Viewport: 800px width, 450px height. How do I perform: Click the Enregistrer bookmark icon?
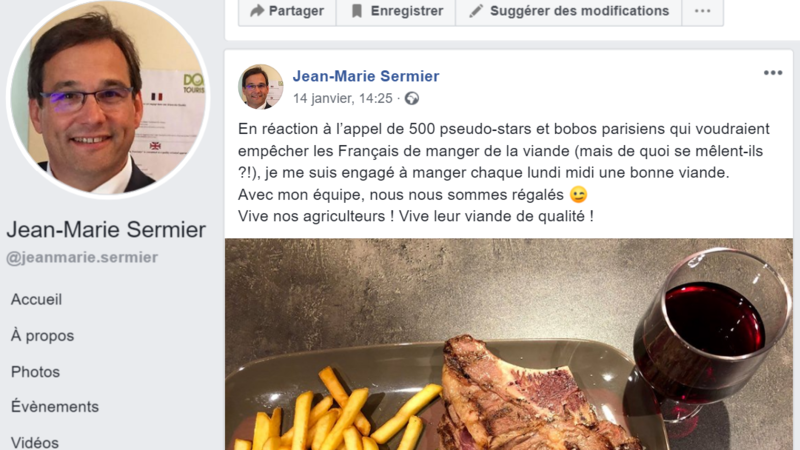357,11
